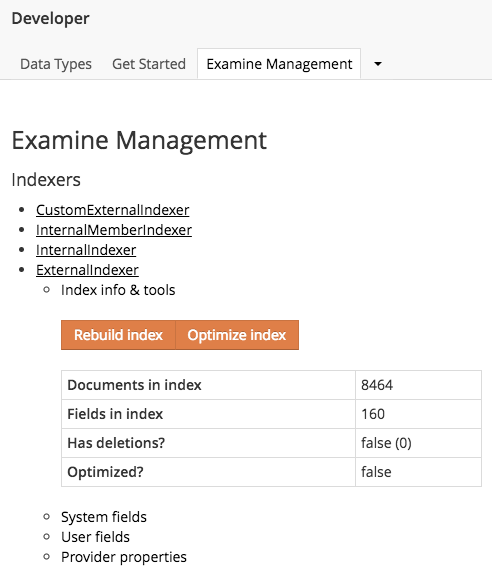Viewport: 492px width, 573px height.
Task: Click the Fields in index value 160
Action: [x=373, y=414]
